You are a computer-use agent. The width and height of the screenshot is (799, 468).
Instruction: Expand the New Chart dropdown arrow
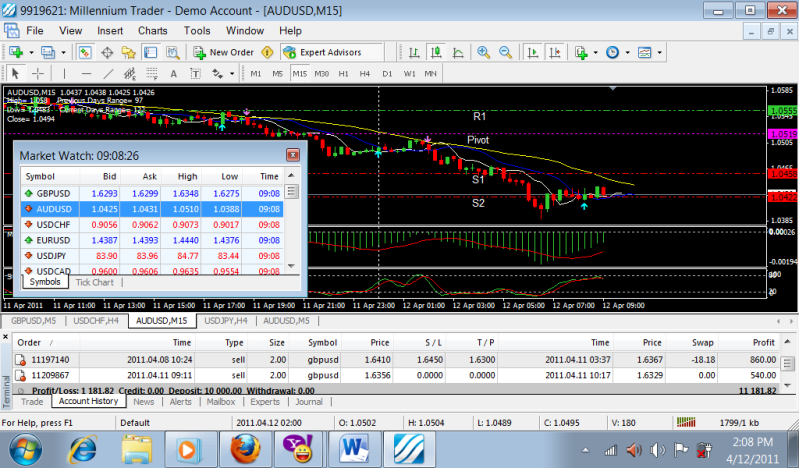[x=31, y=53]
